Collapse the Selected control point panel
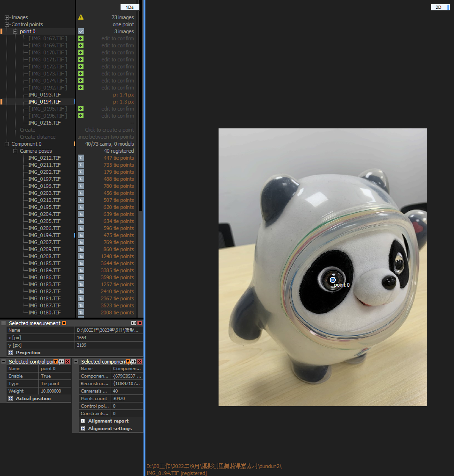Image resolution: width=454 pixels, height=476 pixels. (x=4, y=362)
